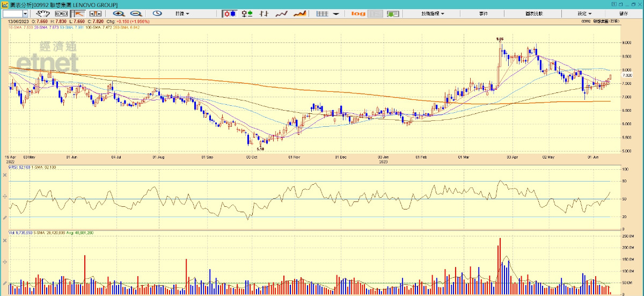
Task: Select the hand pan tool
Action: [41, 13]
